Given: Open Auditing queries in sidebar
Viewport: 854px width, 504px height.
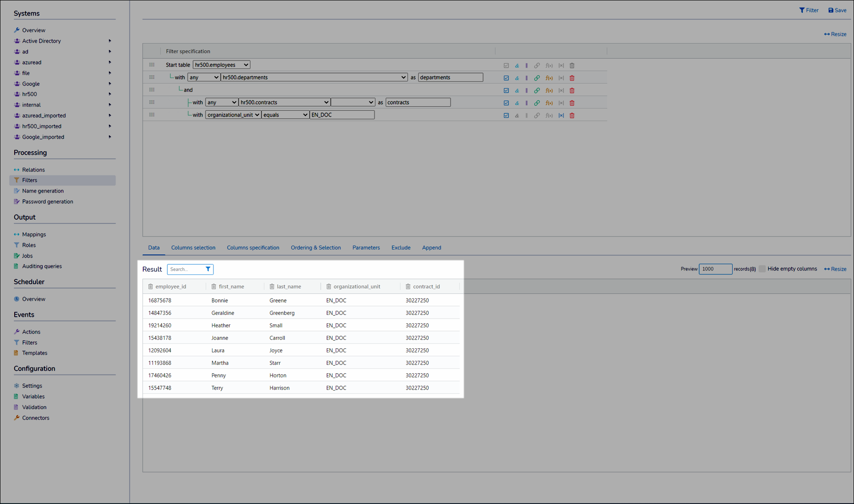Looking at the screenshot, I should click(x=42, y=266).
